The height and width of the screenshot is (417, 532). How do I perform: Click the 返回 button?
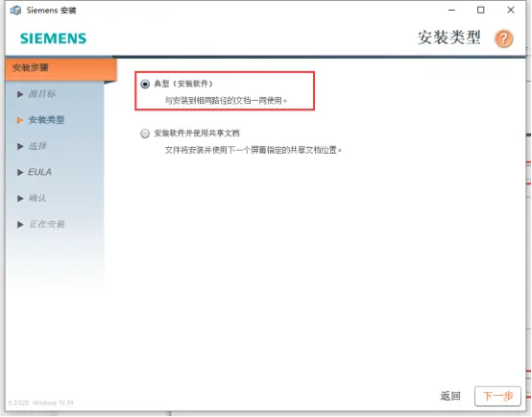click(450, 396)
